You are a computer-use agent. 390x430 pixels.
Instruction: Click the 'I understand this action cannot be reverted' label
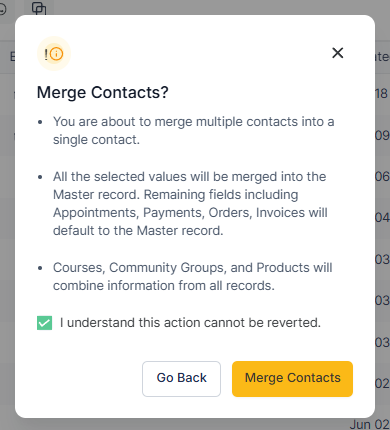[190, 323]
